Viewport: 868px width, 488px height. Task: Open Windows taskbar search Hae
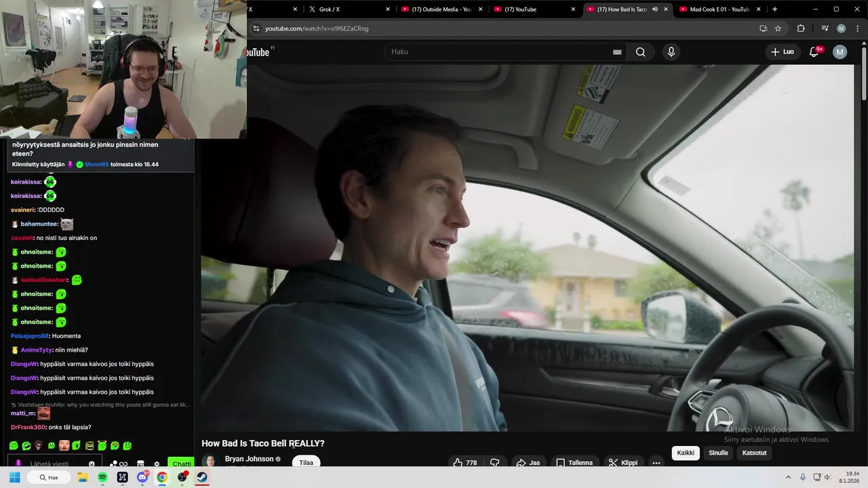point(49,477)
